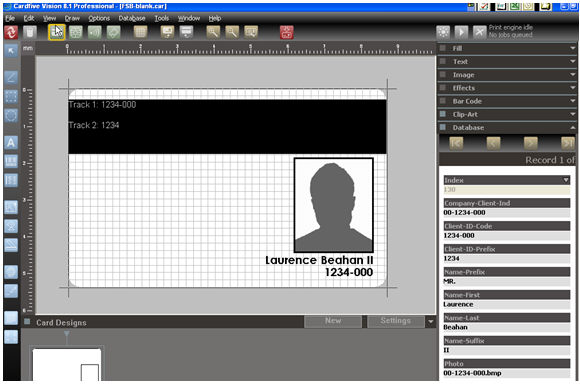Go to previous database record

[493, 143]
